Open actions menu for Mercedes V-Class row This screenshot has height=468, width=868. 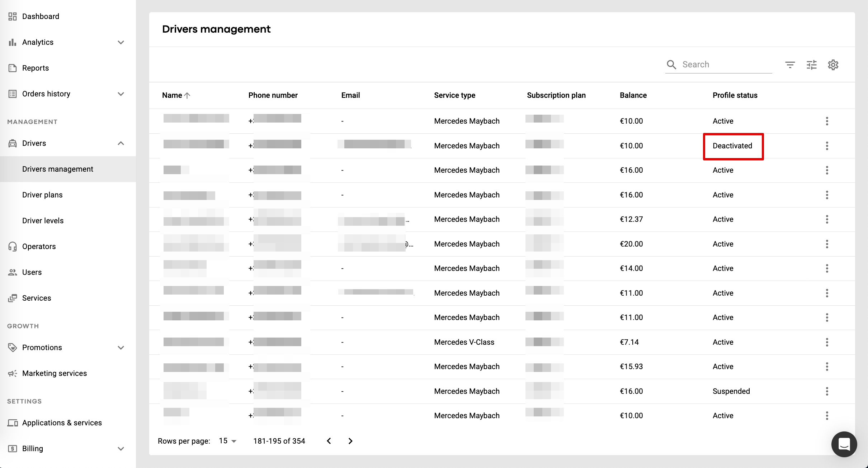click(827, 342)
